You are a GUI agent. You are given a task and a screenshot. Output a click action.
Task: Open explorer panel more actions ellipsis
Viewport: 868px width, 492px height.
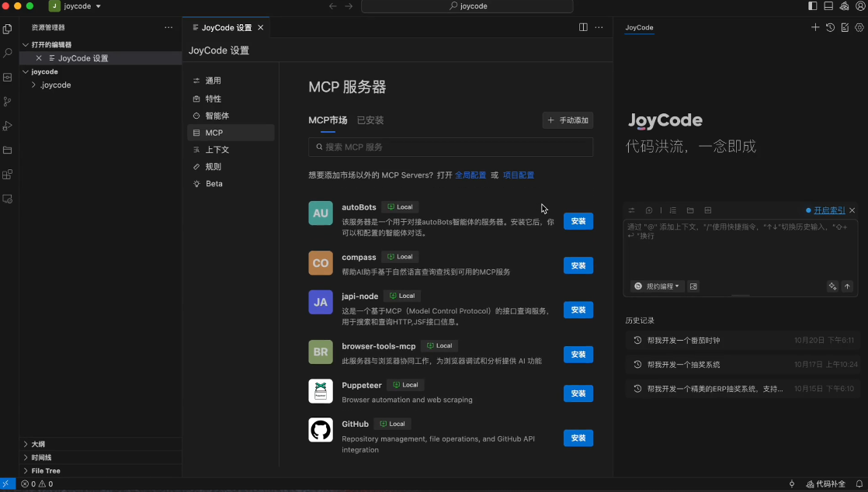168,27
